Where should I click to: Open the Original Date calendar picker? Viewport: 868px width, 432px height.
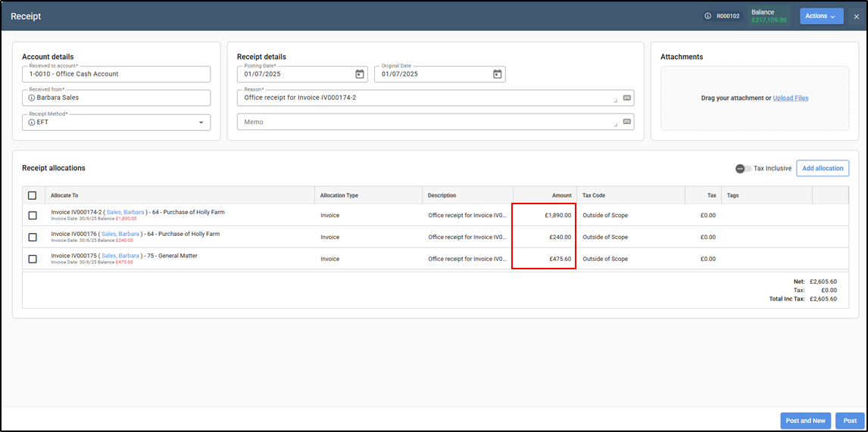(497, 74)
